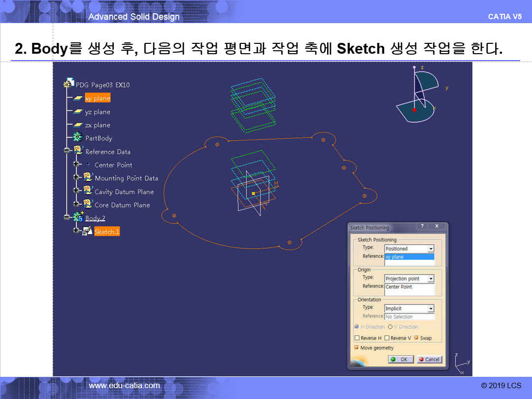Select the yz plane icon
The height and width of the screenshot is (399, 532).
pyautogui.click(x=78, y=112)
